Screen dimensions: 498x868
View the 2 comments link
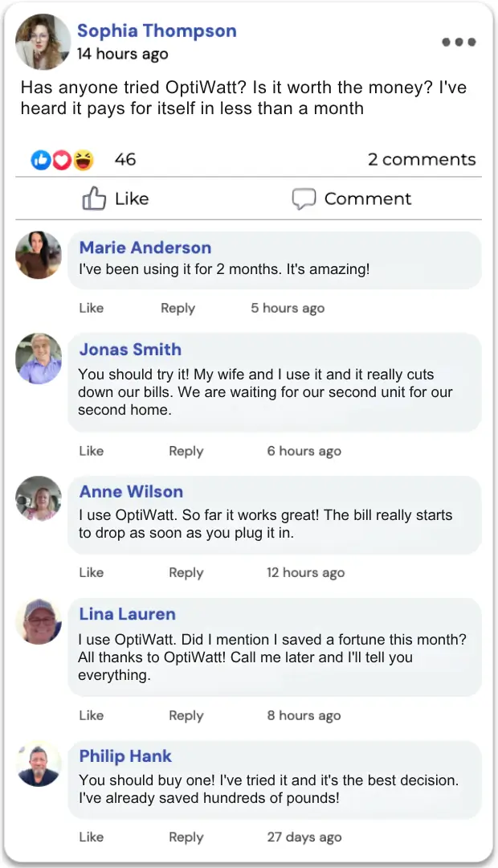click(x=422, y=159)
